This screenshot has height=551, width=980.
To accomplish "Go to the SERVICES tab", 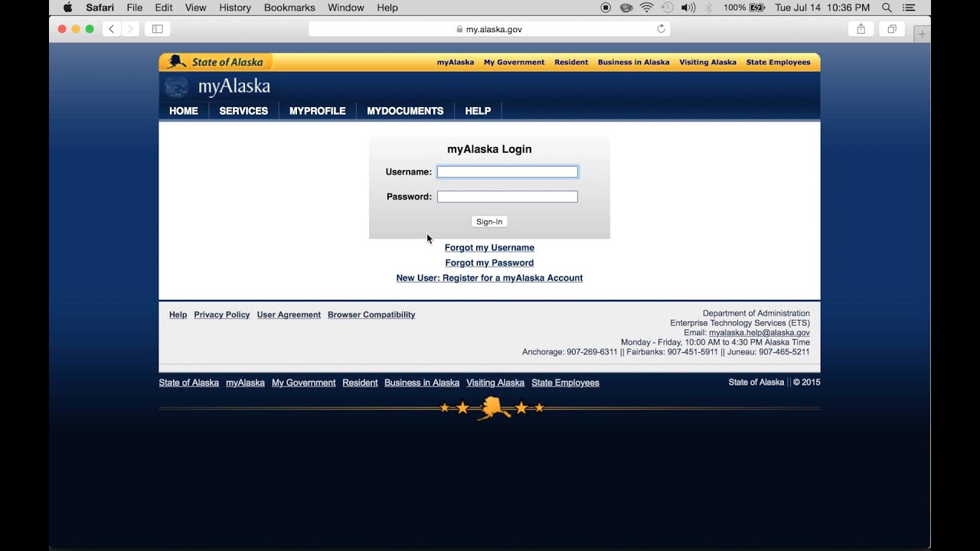I will click(x=243, y=111).
